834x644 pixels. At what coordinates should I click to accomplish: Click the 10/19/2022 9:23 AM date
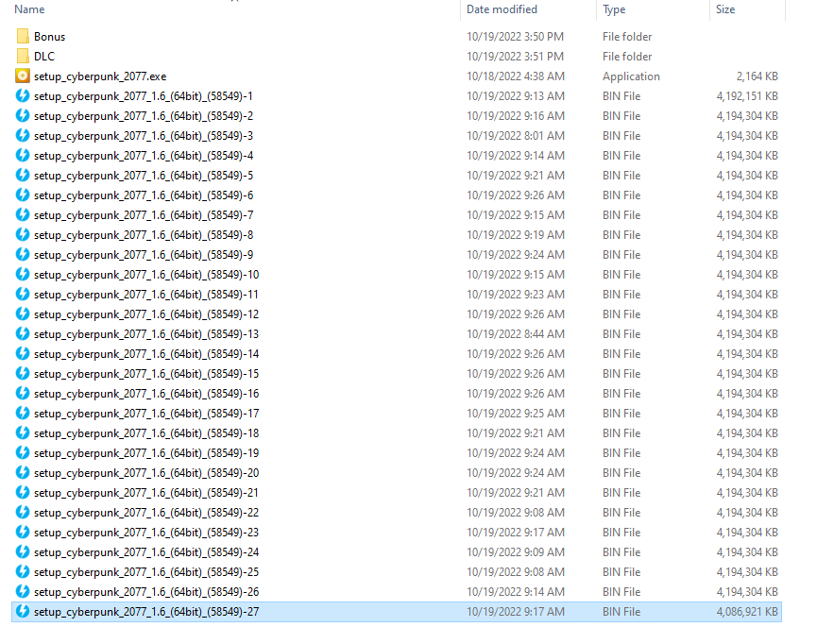tap(516, 295)
